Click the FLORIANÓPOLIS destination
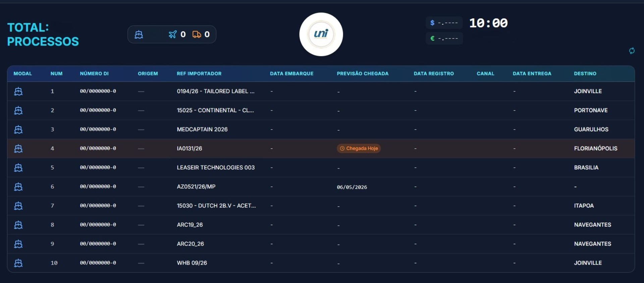The image size is (644, 283). (x=596, y=148)
